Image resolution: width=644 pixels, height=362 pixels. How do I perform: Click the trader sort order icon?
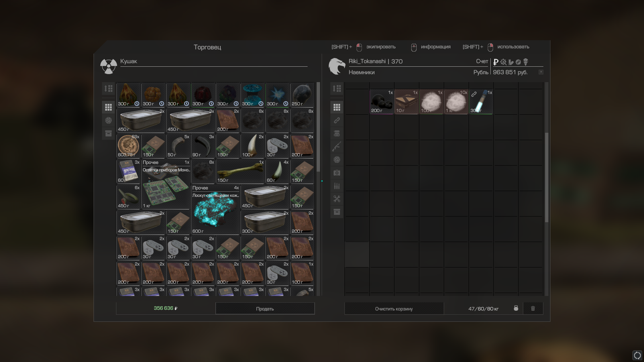pos(108,88)
